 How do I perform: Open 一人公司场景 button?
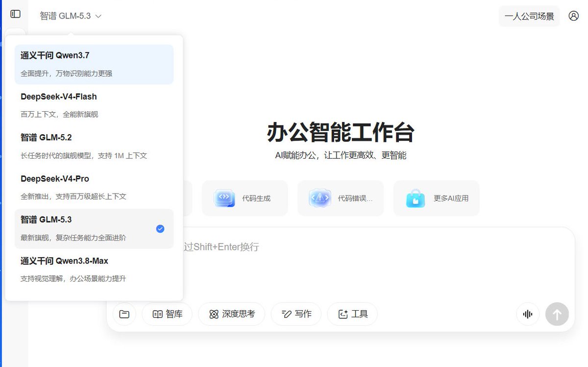[529, 16]
